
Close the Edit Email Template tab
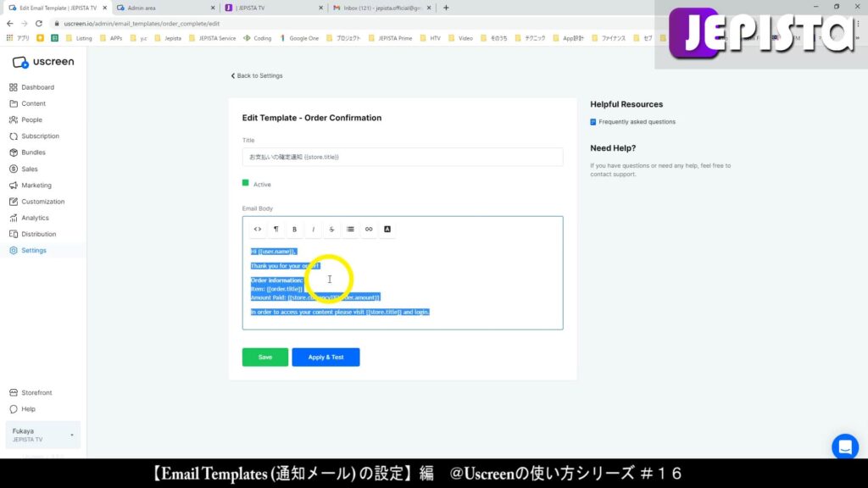pos(104,8)
